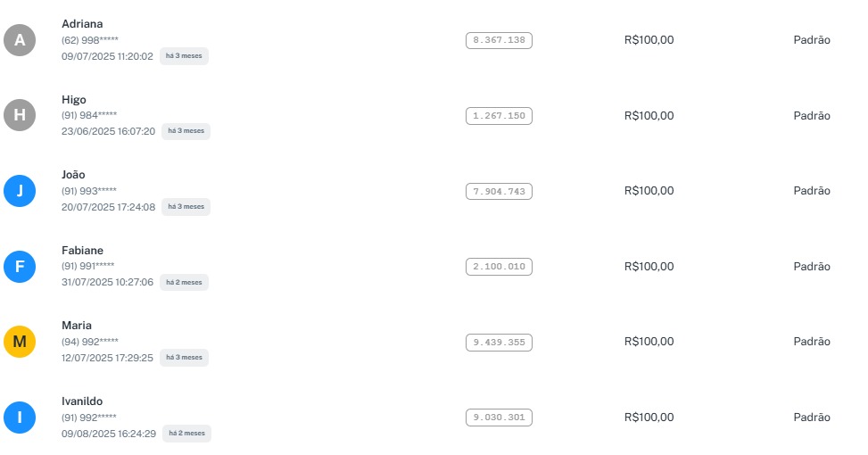Click the João contact name

click(73, 175)
